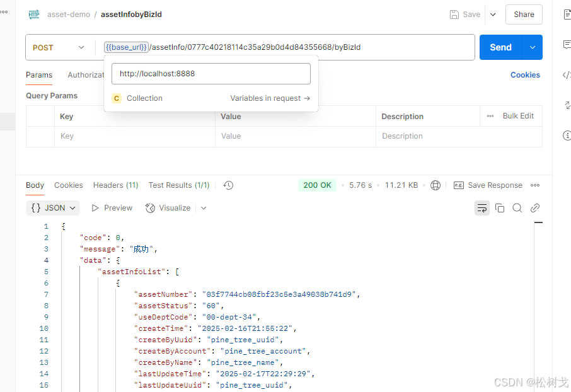Viewport: 571px width, 392px height.
Task: Click the search response magnifier icon
Action: click(517, 208)
